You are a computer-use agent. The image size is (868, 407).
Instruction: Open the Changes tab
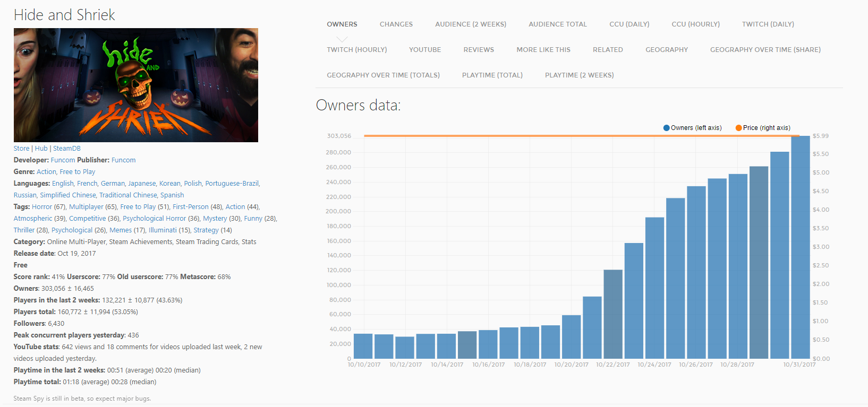click(x=396, y=24)
